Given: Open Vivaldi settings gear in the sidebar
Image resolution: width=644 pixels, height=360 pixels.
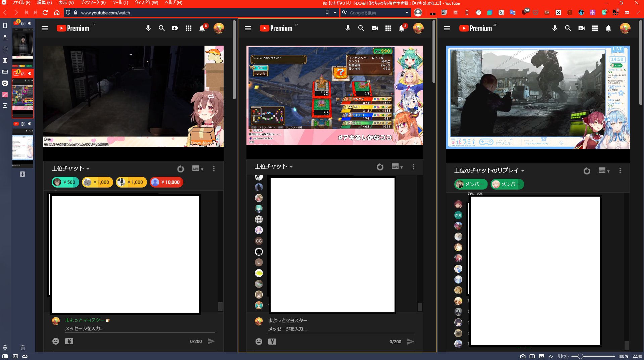Looking at the screenshot, I should click(x=5, y=347).
